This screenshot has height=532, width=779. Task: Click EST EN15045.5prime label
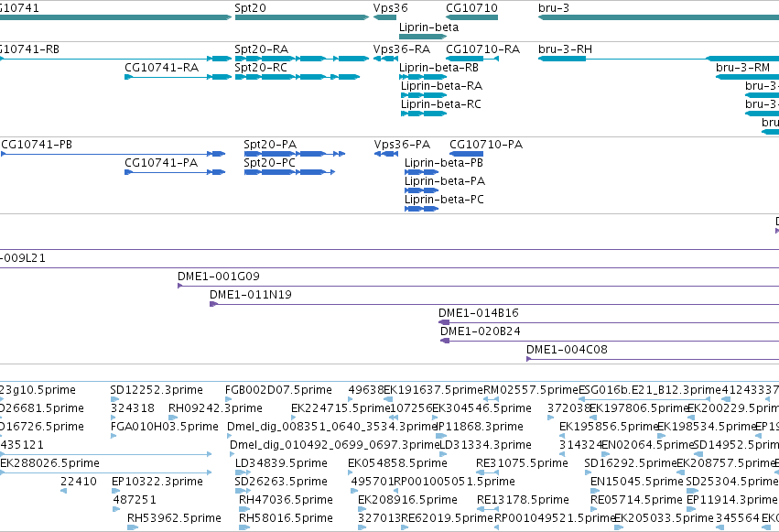coord(637,482)
